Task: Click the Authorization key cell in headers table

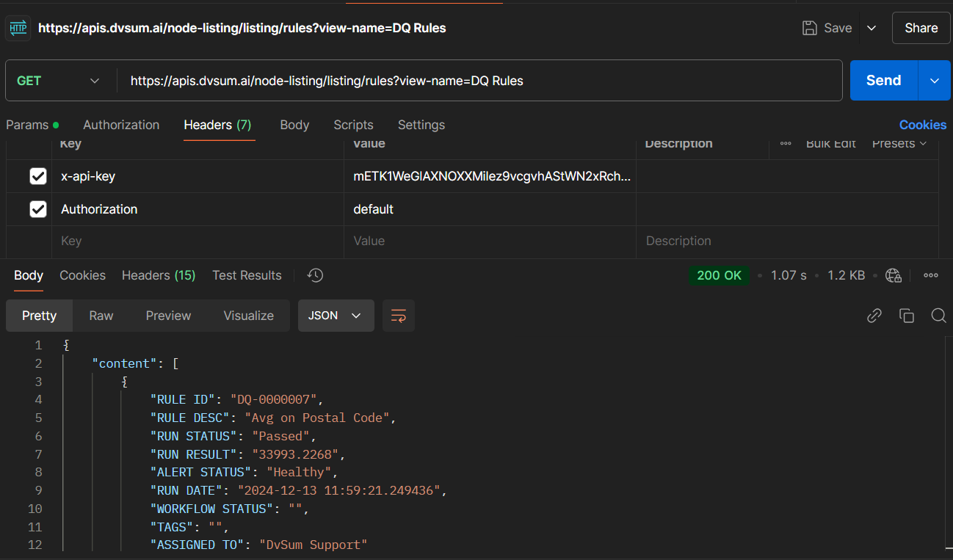Action: 198,209
